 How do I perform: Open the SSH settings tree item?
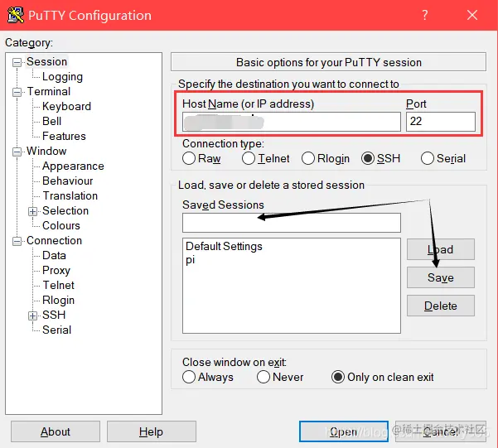coord(54,315)
